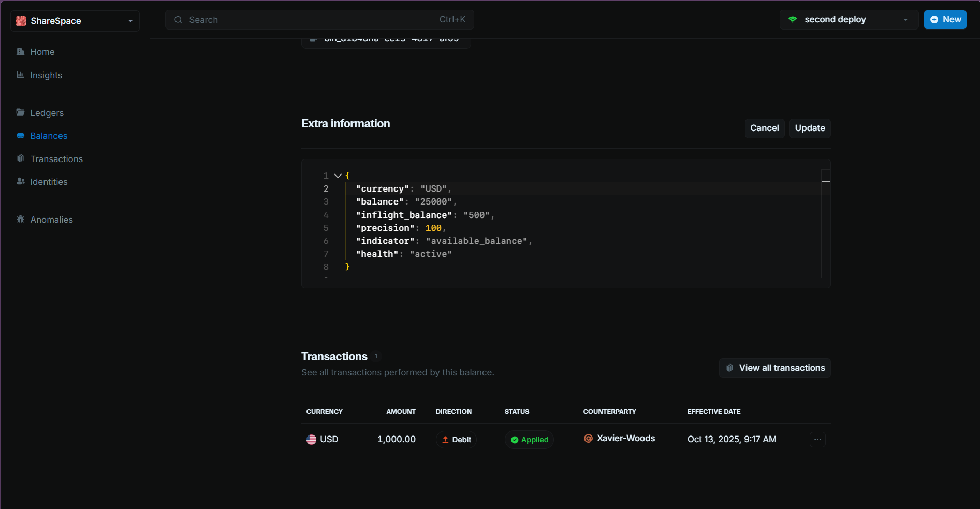
Task: Click the search magnifier icon
Action: [x=178, y=19]
